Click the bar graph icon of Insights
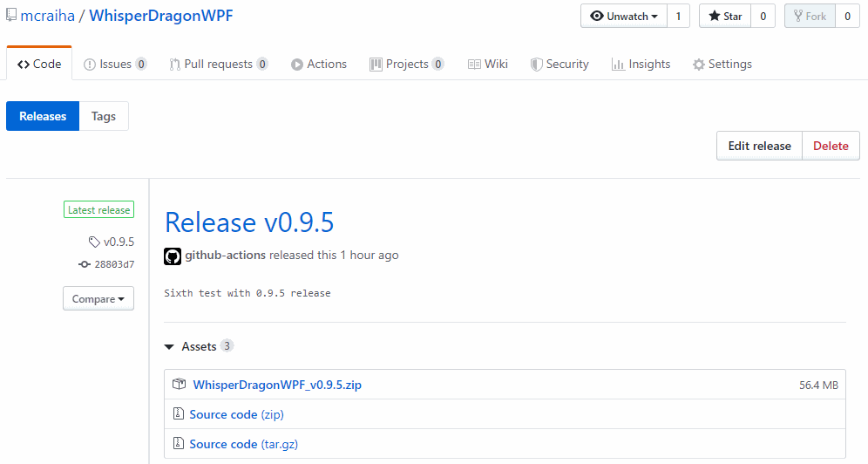The width and height of the screenshot is (868, 464). [x=618, y=65]
